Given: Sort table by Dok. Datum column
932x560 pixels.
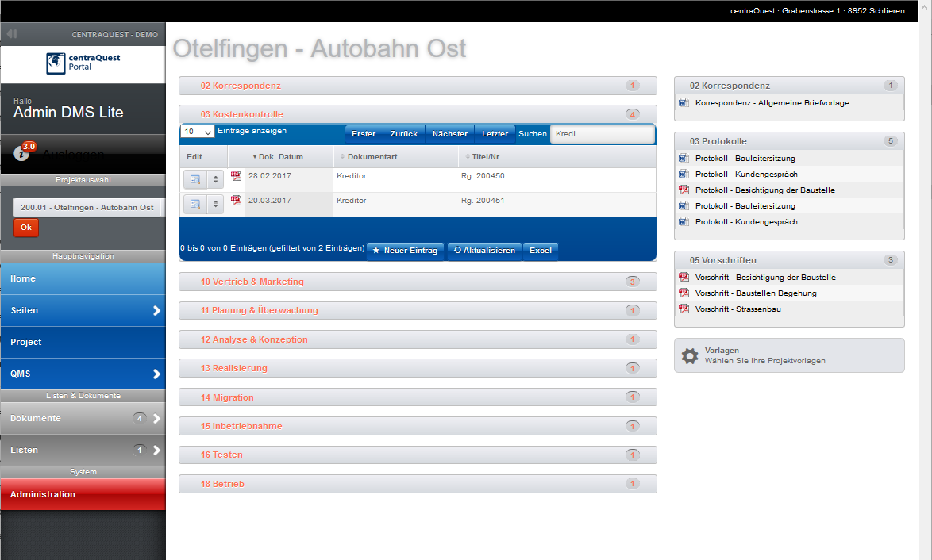Looking at the screenshot, I should [x=289, y=157].
